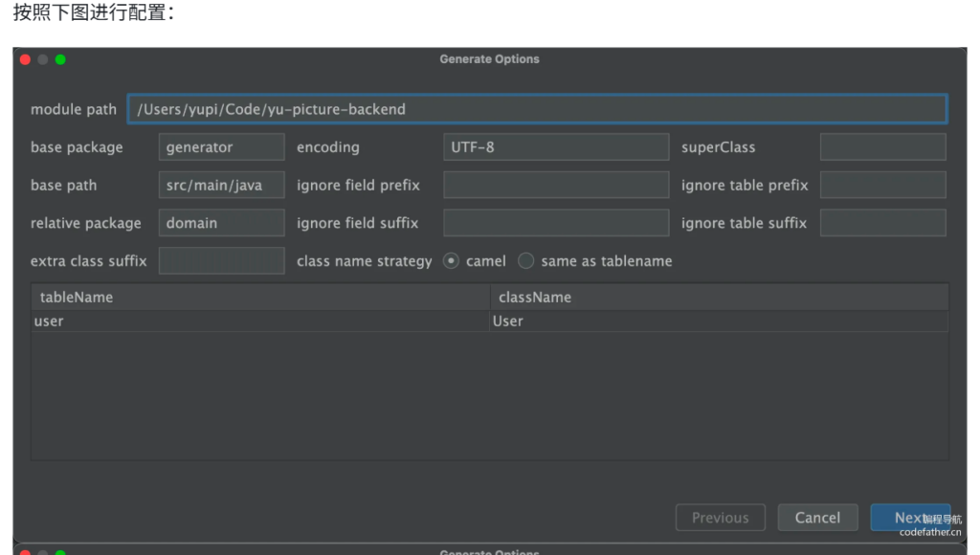The width and height of the screenshot is (980, 555).
Task: Click the red close window button
Action: click(x=25, y=59)
